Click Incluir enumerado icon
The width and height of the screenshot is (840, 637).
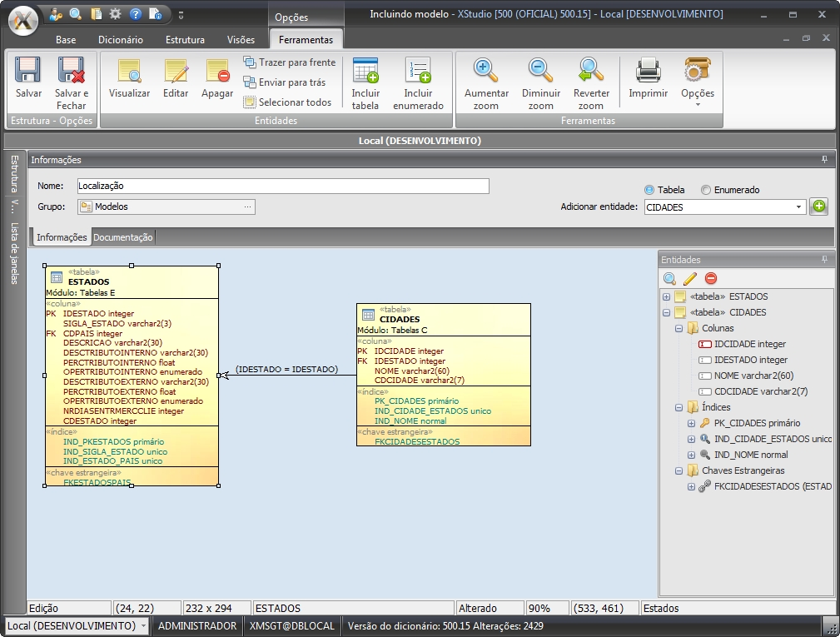418,72
